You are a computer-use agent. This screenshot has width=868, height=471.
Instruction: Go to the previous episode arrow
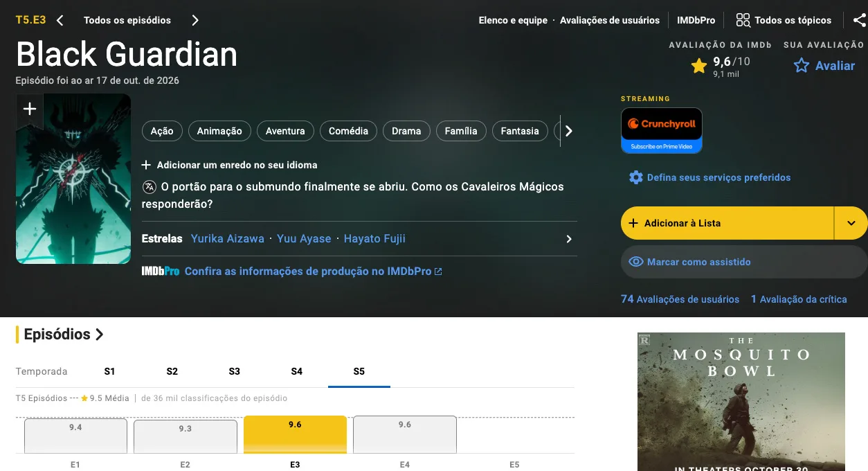pos(60,20)
